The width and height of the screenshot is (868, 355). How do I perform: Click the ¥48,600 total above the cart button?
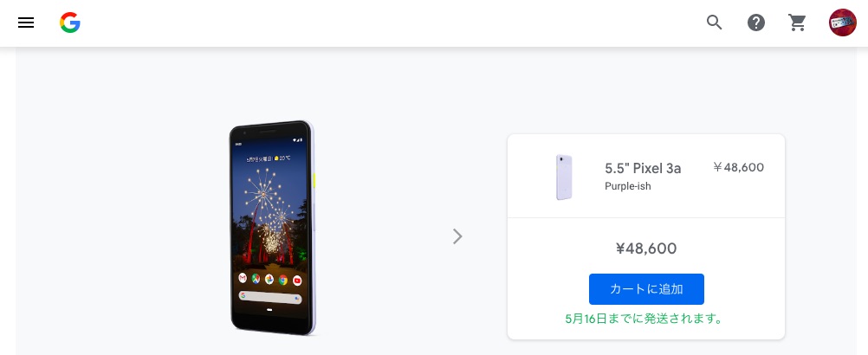(646, 248)
